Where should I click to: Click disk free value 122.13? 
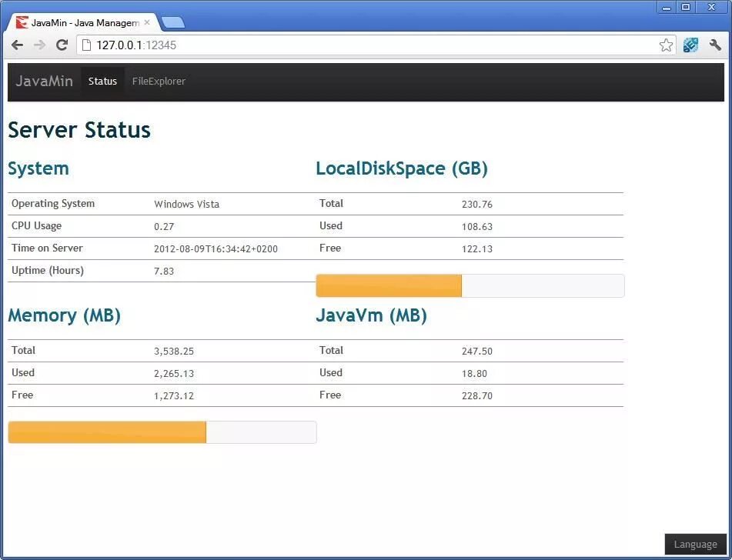tap(477, 249)
